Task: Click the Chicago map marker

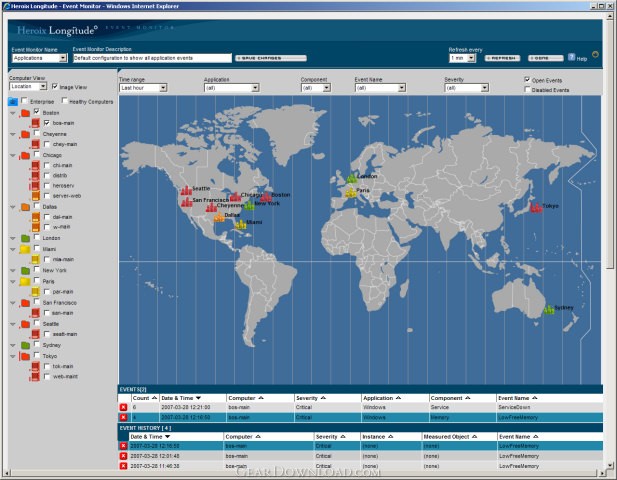Action: [x=235, y=196]
